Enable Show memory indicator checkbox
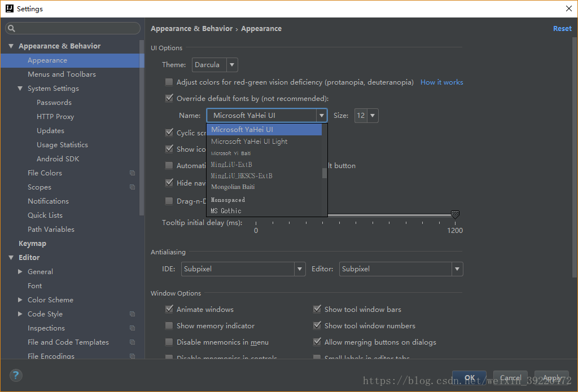This screenshot has width=578, height=392. coord(169,326)
